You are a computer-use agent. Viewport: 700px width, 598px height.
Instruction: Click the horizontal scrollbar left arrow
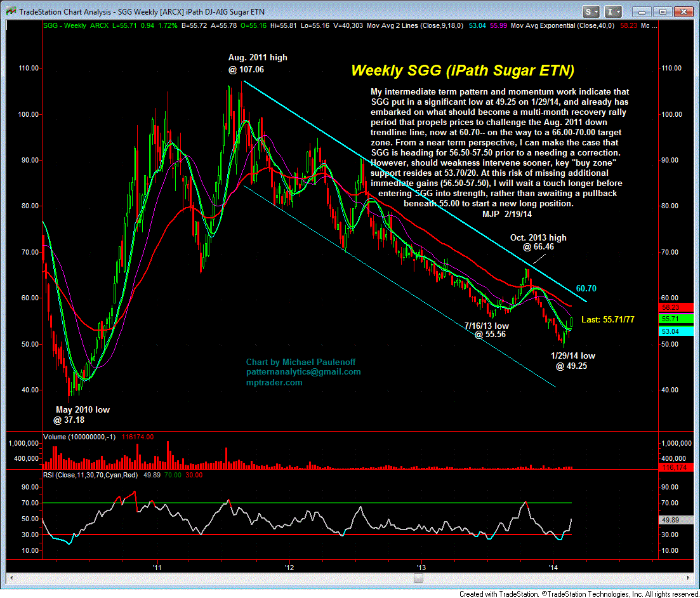click(x=11, y=578)
